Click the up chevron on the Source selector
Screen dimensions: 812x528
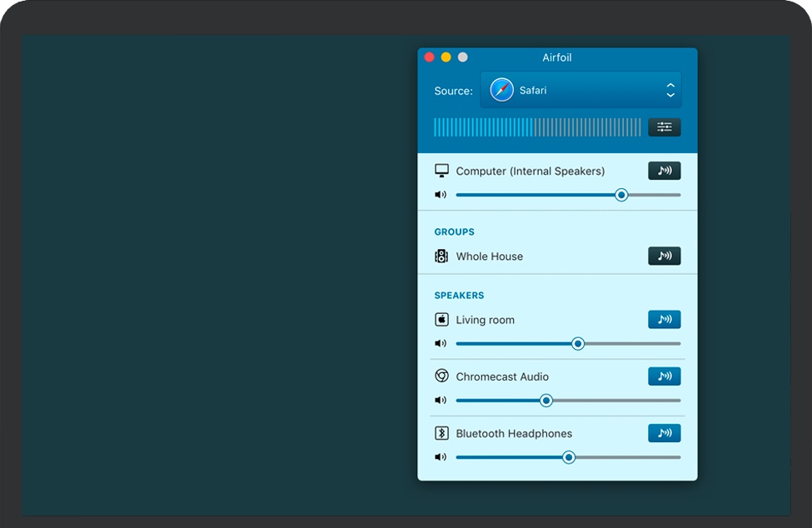tap(670, 85)
